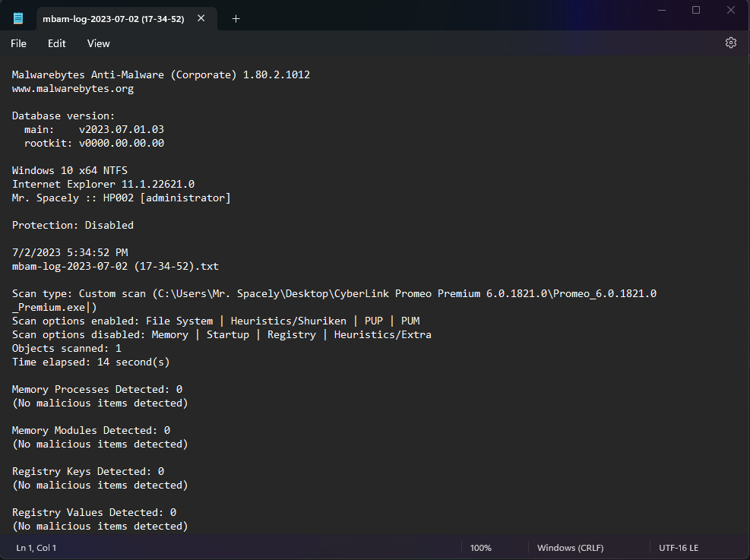Open the File menu

(x=19, y=43)
